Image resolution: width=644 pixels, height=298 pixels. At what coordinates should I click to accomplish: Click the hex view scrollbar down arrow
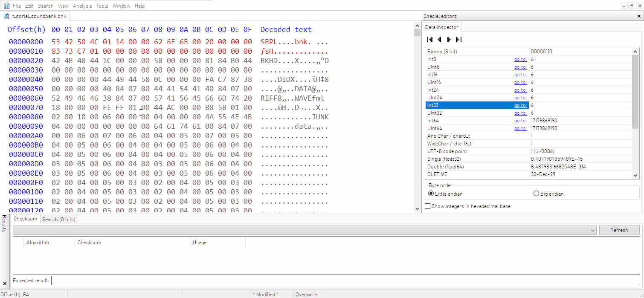point(417,208)
